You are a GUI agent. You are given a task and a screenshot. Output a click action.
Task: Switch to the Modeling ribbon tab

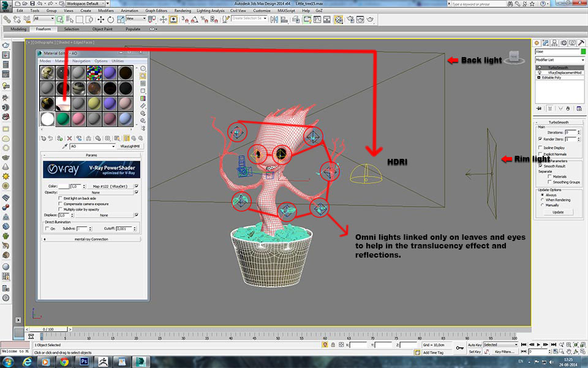pos(18,29)
